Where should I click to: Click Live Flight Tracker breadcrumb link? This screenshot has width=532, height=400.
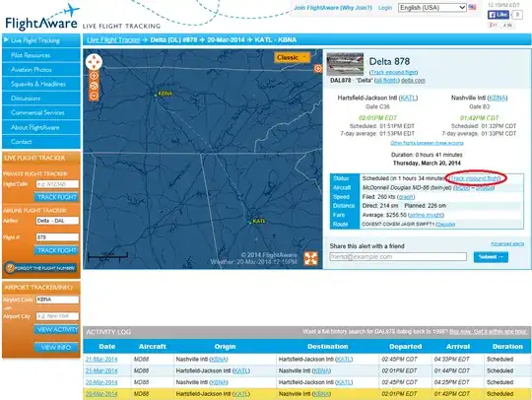[x=113, y=39]
